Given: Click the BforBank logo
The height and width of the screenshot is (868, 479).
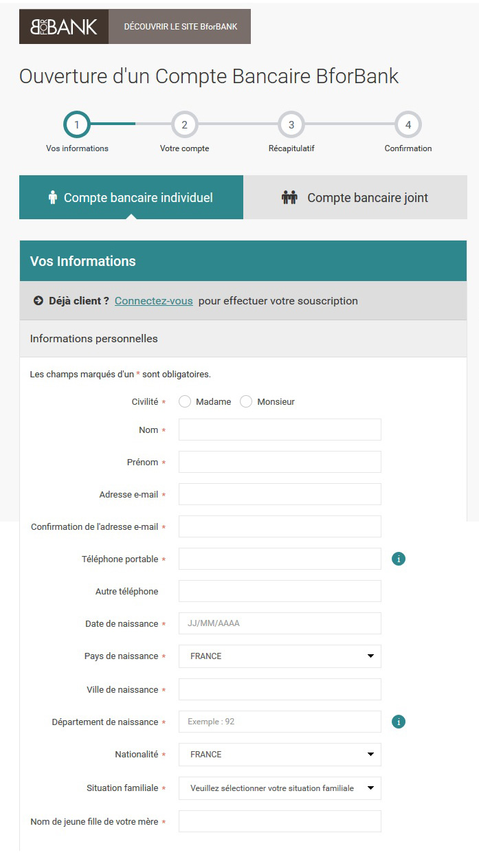Looking at the screenshot, I should (64, 27).
